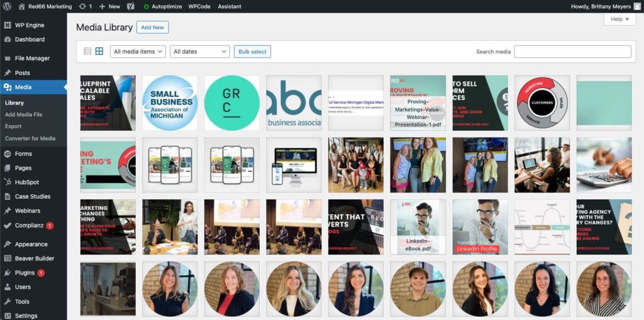This screenshot has height=320, width=644.
Task: Click the WordPress logo icon in admin bar
Action: [8, 6]
